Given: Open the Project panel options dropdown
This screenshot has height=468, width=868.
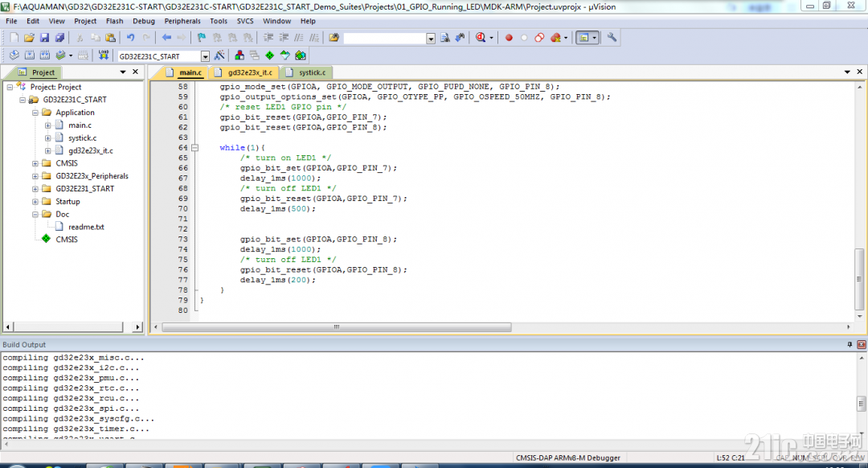Looking at the screenshot, I should click(x=122, y=72).
